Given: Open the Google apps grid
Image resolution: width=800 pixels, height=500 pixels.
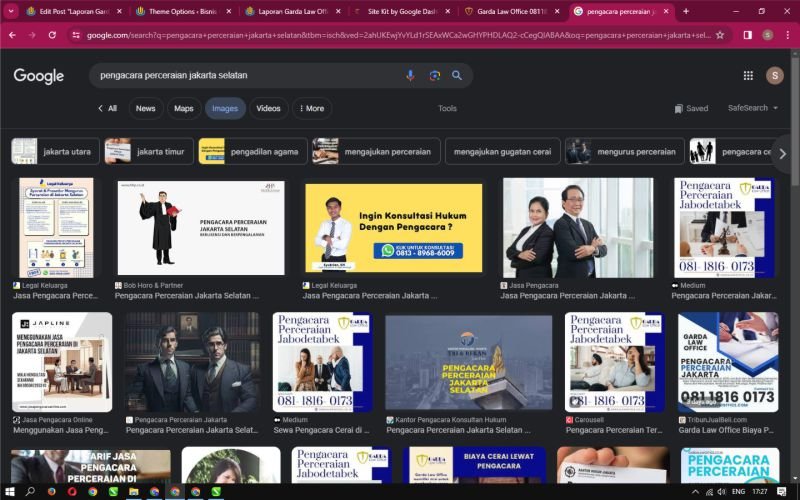Looking at the screenshot, I should tap(748, 75).
